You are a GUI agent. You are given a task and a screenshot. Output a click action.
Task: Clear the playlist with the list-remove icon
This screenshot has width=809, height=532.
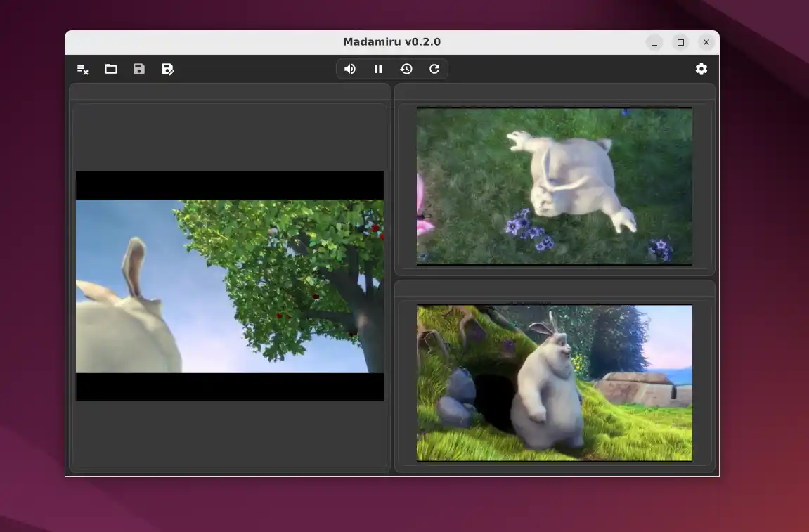pos(82,69)
